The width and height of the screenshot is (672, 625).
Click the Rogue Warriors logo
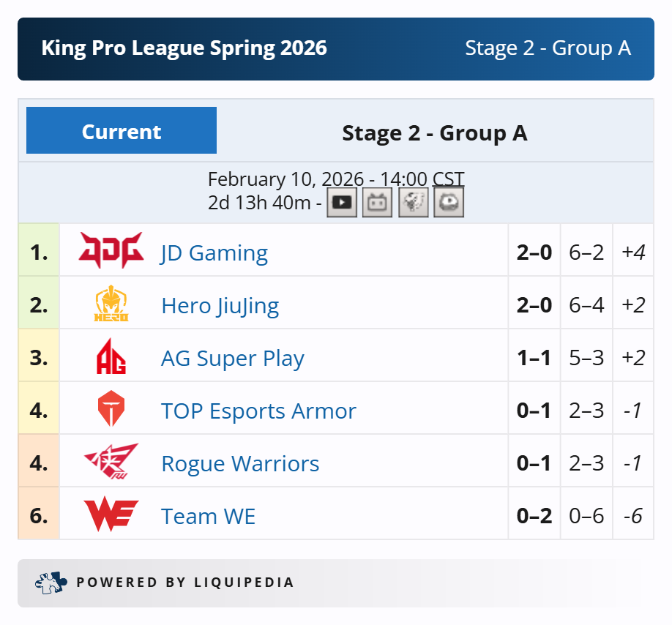(111, 461)
